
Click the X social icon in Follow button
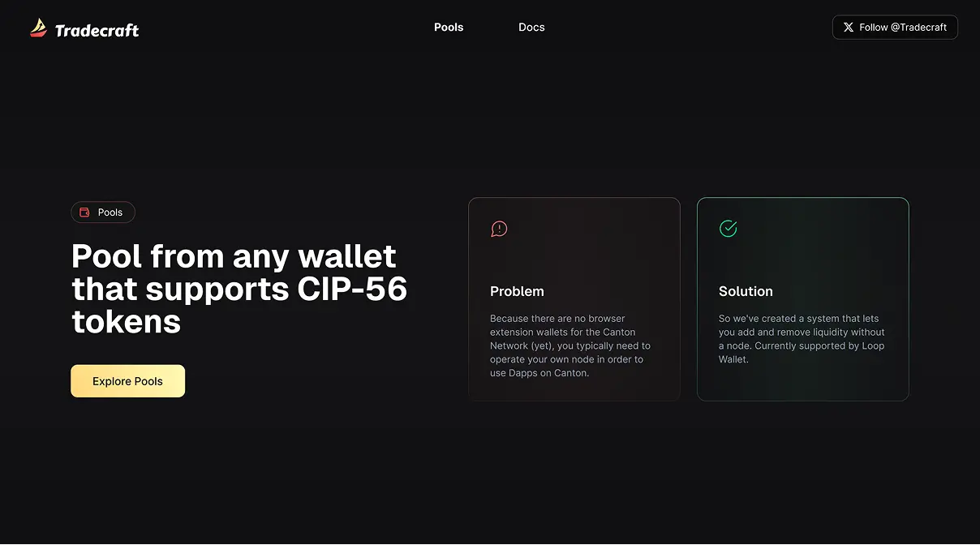[849, 28]
